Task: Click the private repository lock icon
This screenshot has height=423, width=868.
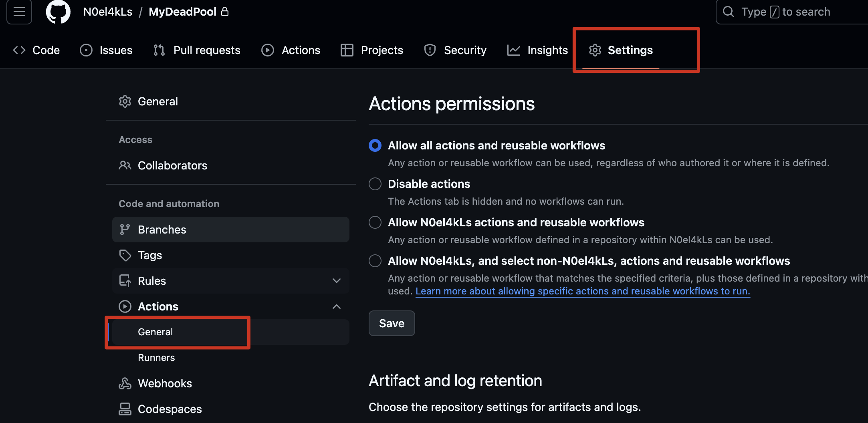Action: (x=225, y=12)
